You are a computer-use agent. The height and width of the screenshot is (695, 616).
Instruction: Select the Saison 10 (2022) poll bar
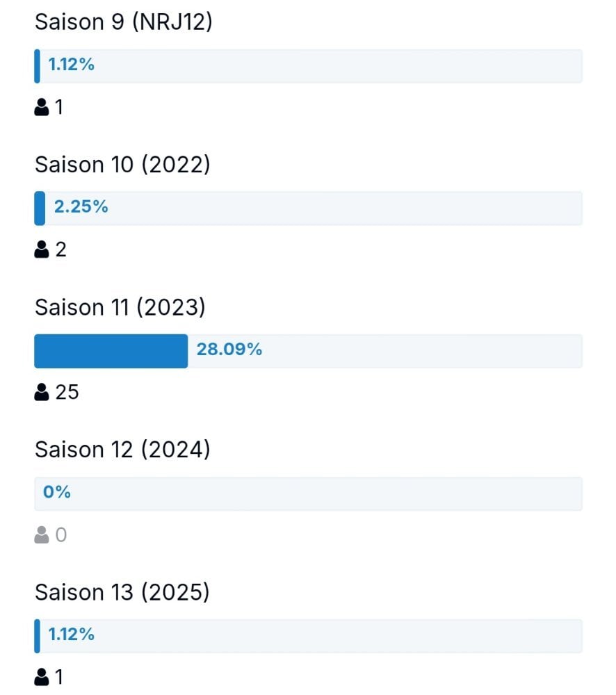(308, 208)
